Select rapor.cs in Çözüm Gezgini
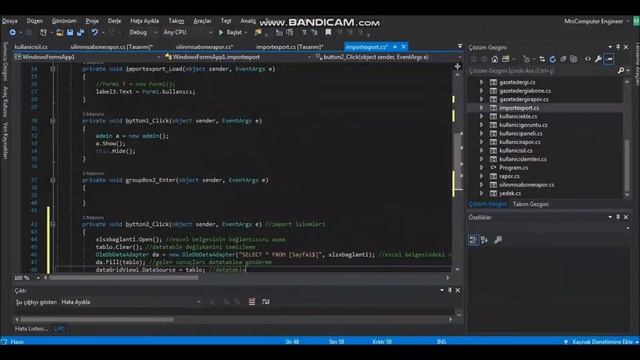640x360 pixels. 509,176
